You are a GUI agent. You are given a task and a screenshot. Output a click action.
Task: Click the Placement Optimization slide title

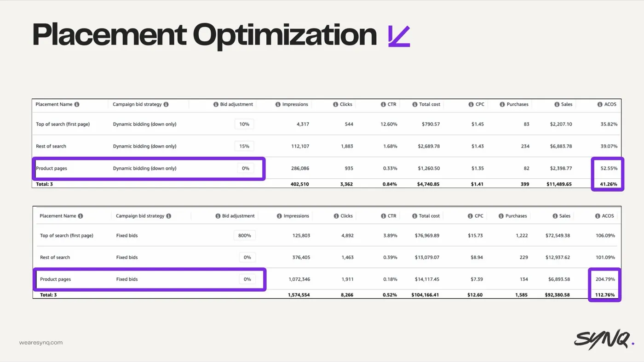(x=205, y=35)
